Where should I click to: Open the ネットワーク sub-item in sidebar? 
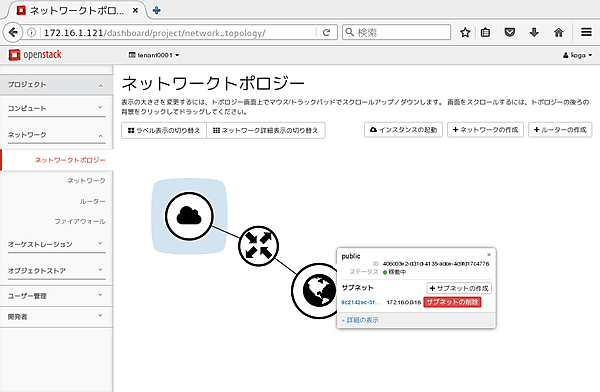click(86, 180)
